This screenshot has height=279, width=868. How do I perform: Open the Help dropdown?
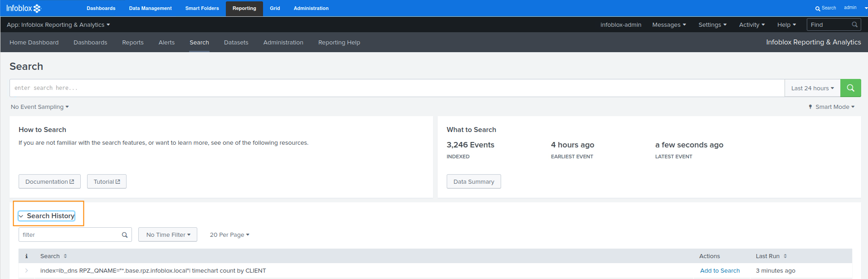(x=786, y=25)
